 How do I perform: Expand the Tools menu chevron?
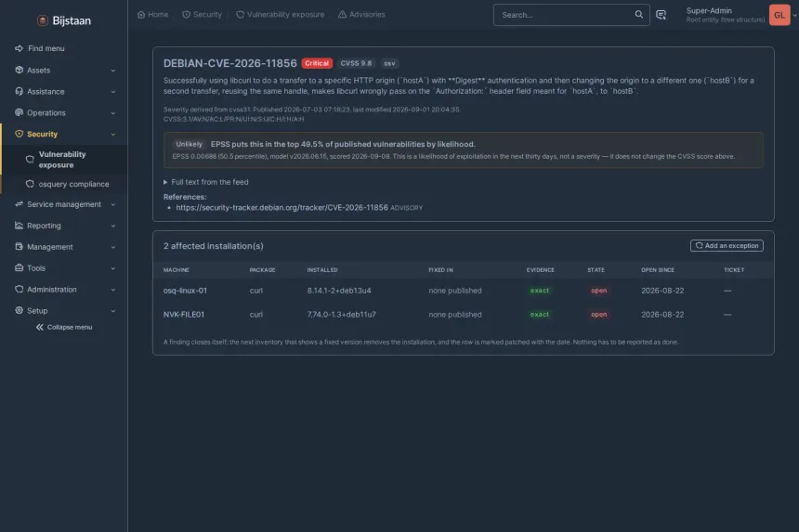[x=113, y=268]
